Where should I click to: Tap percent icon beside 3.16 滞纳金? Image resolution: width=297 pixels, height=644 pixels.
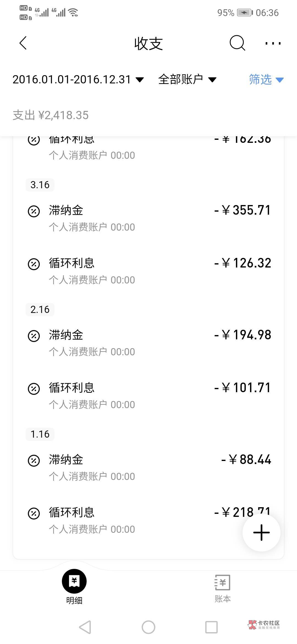pos(34,212)
